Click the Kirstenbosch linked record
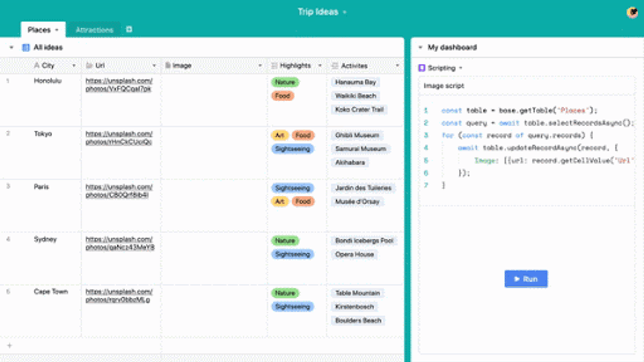644x362 pixels. [x=355, y=307]
